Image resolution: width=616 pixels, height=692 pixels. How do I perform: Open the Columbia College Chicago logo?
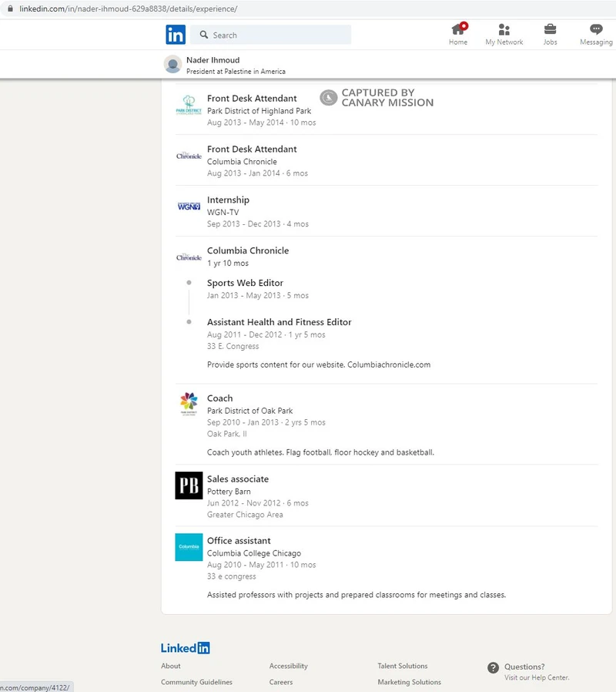click(x=189, y=547)
